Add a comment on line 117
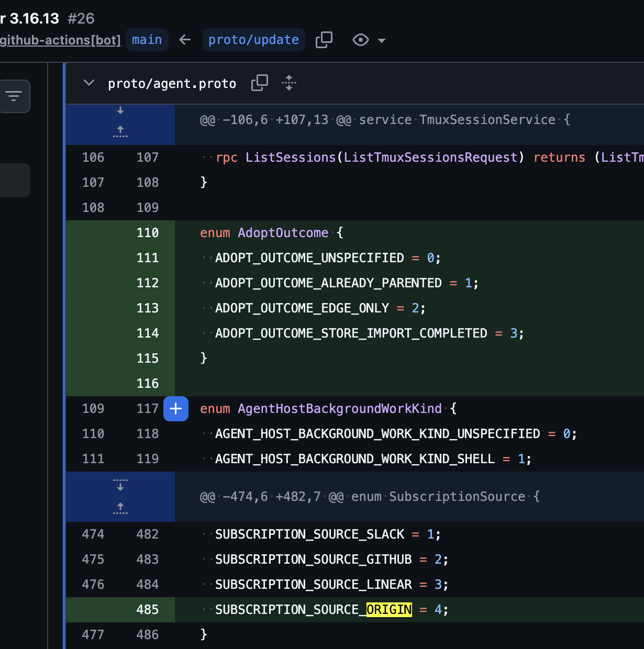 tap(176, 409)
